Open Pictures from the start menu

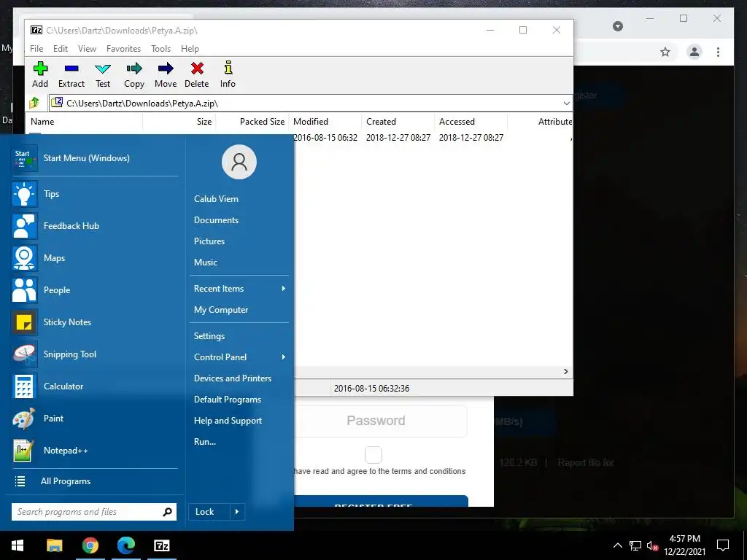click(x=209, y=241)
